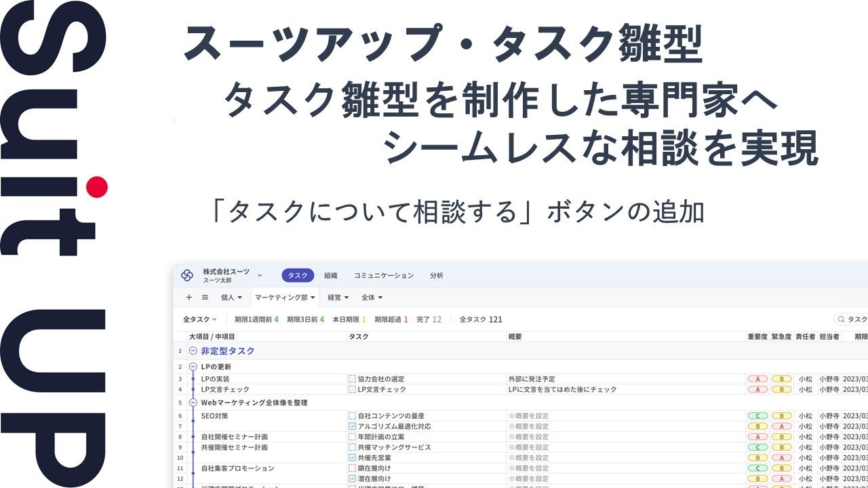The width and height of the screenshot is (868, 488).
Task: Click the 責任者 小松 cell for 協力会社の選定
Action: 805,380
